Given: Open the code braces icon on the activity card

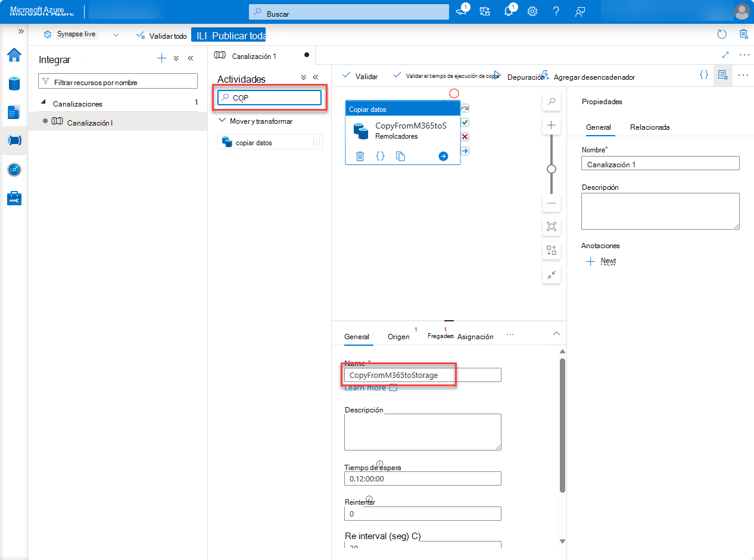Looking at the screenshot, I should [x=381, y=156].
